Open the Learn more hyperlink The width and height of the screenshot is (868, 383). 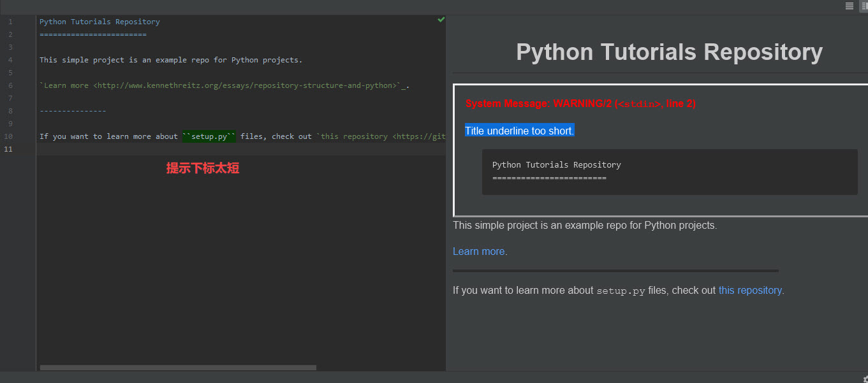point(478,251)
